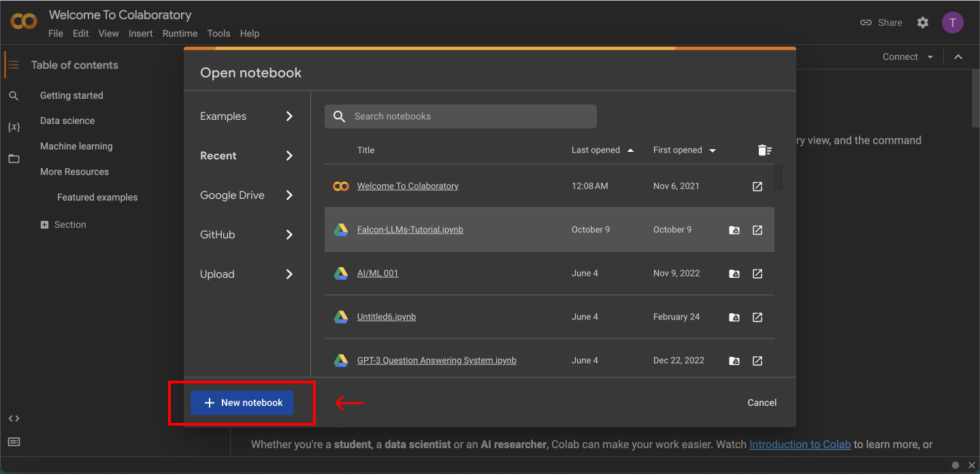This screenshot has height=474, width=980.
Task: Open the settings gear icon
Action: pyautogui.click(x=923, y=22)
